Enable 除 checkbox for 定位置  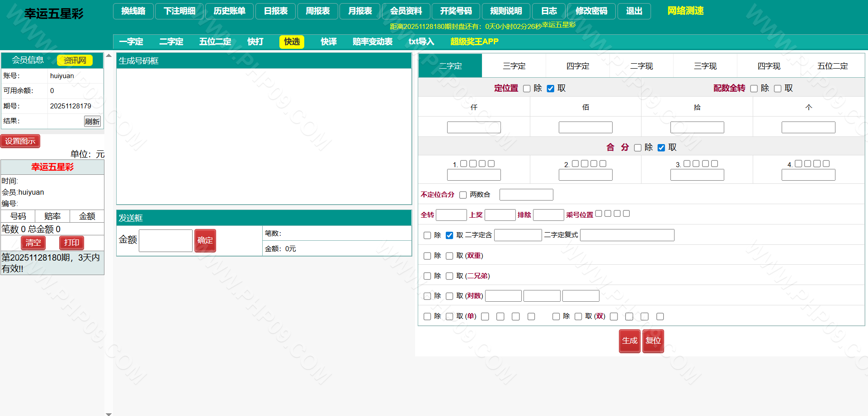tap(527, 89)
